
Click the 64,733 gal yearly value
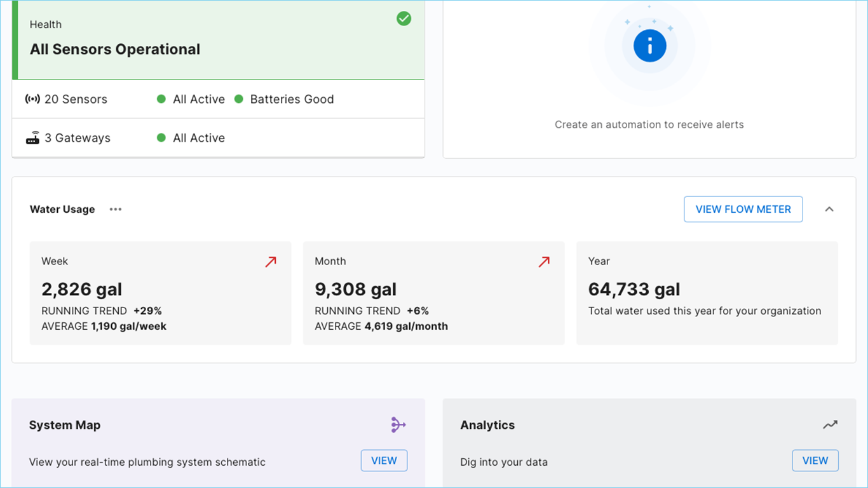point(634,290)
